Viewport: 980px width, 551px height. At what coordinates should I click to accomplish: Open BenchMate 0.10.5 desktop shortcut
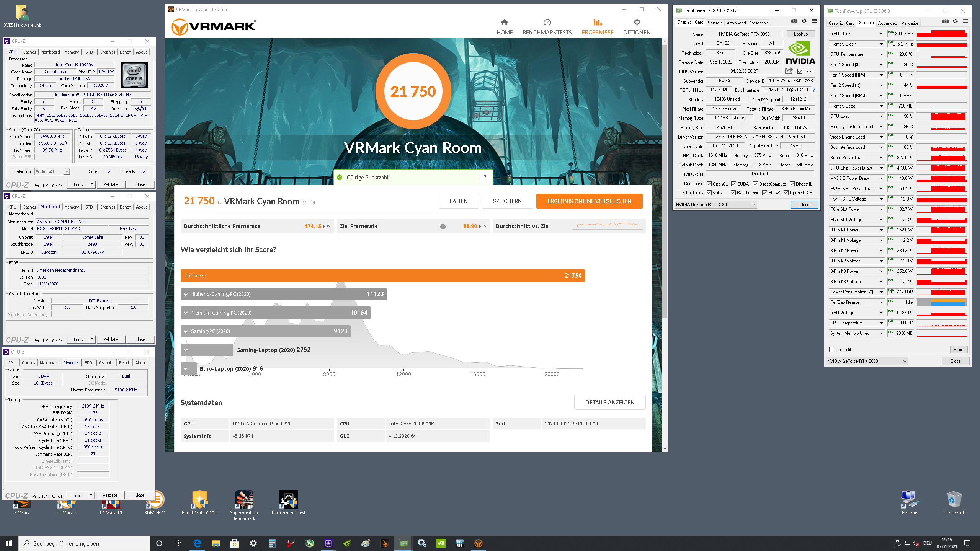click(x=199, y=503)
